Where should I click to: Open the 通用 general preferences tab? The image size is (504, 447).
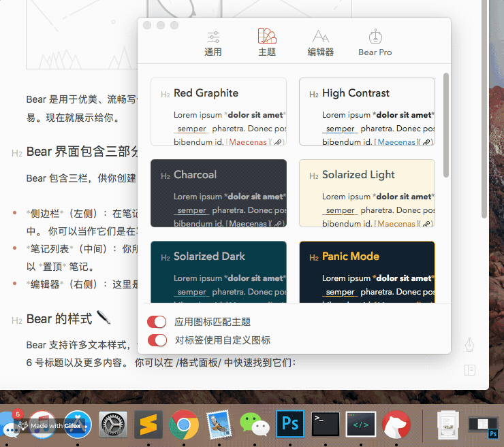(x=213, y=44)
